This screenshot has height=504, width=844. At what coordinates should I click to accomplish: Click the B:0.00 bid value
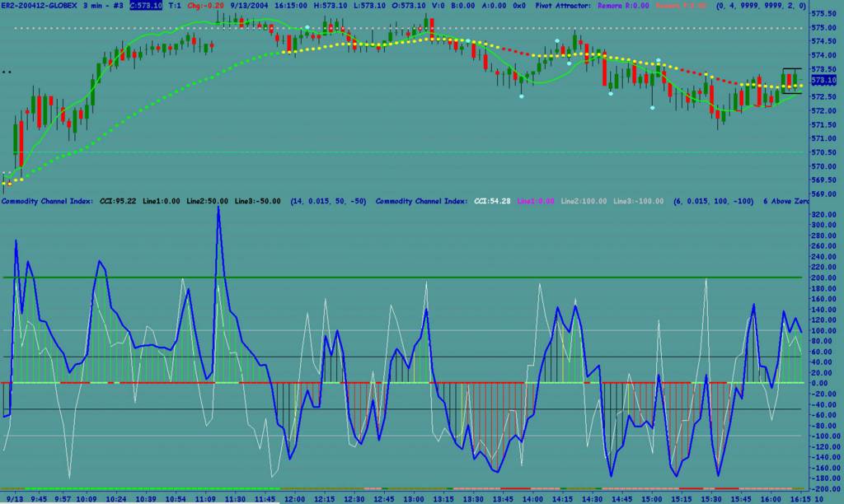(463, 6)
